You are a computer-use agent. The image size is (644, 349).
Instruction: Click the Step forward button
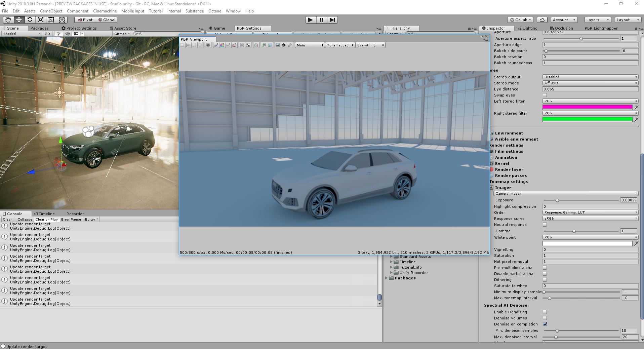coord(332,20)
